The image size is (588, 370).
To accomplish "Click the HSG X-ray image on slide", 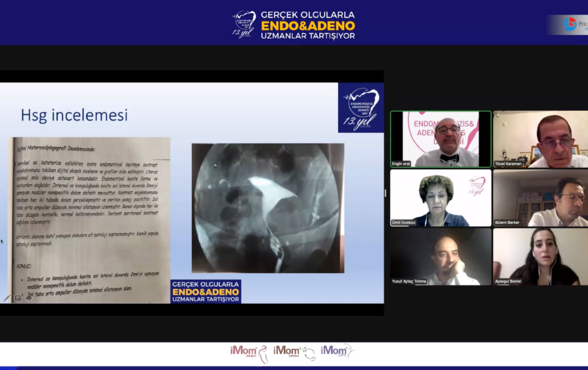I will [x=268, y=208].
